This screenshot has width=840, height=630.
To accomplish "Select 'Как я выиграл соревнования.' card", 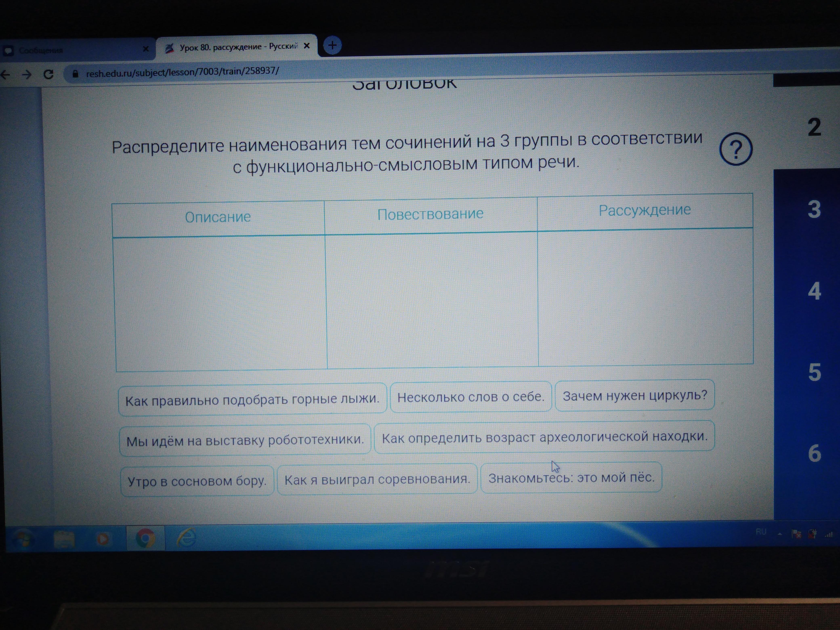I will tap(377, 480).
